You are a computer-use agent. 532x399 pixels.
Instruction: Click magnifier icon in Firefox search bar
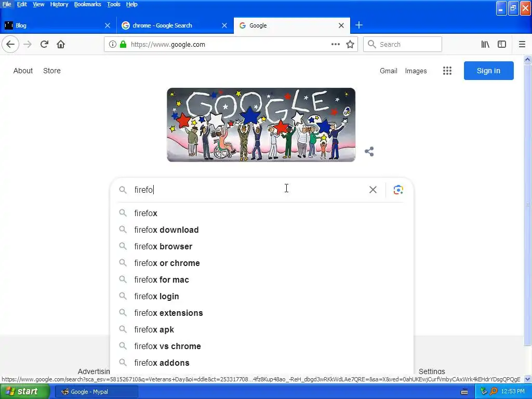point(372,45)
